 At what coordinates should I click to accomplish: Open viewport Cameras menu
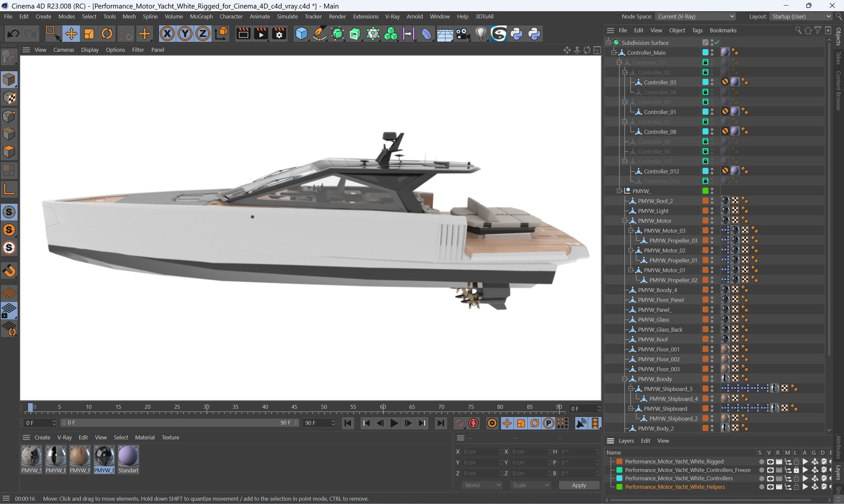(63, 50)
